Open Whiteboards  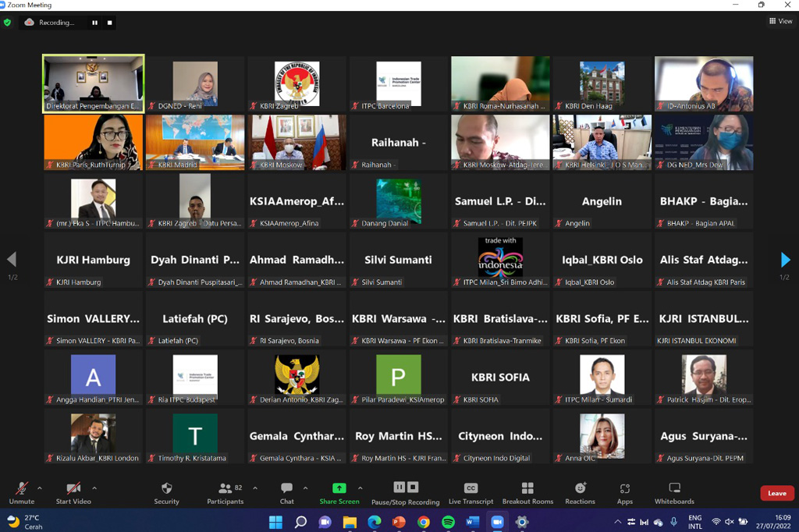click(674, 492)
